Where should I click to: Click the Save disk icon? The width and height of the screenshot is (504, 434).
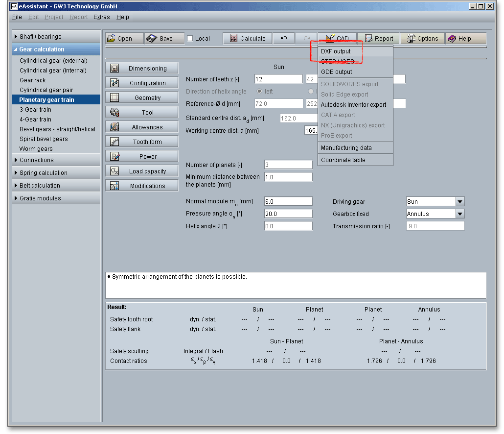coord(151,39)
